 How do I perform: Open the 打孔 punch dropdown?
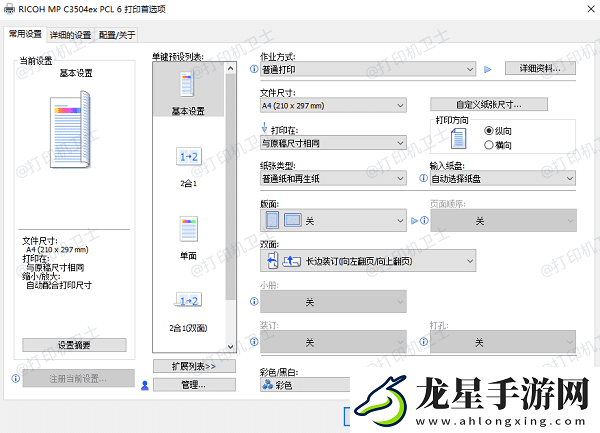[503, 342]
